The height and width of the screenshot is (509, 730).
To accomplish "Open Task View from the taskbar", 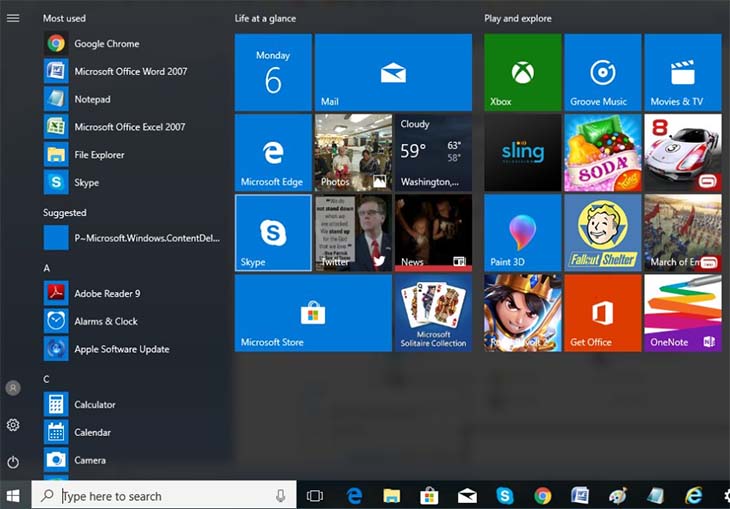I will (315, 496).
